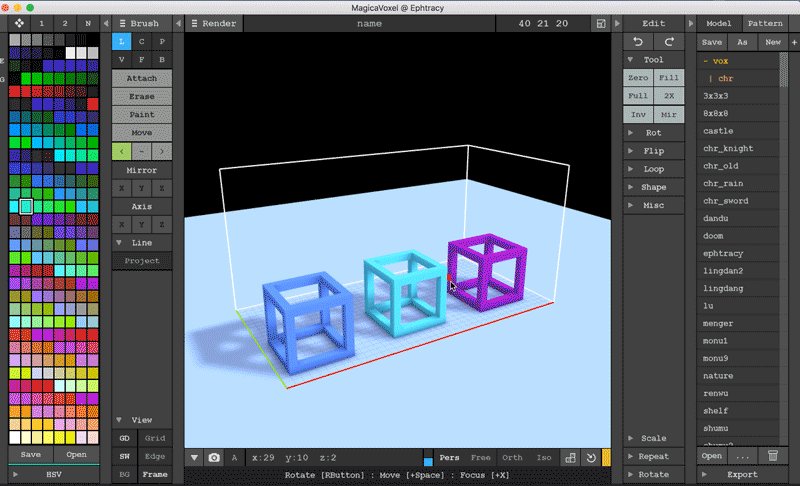Click the Brush panel menu icon
800x486 pixels.
122,23
